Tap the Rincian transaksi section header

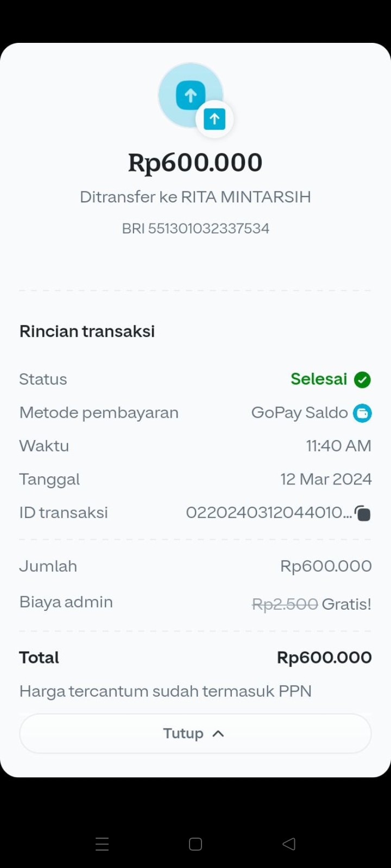[x=87, y=331]
